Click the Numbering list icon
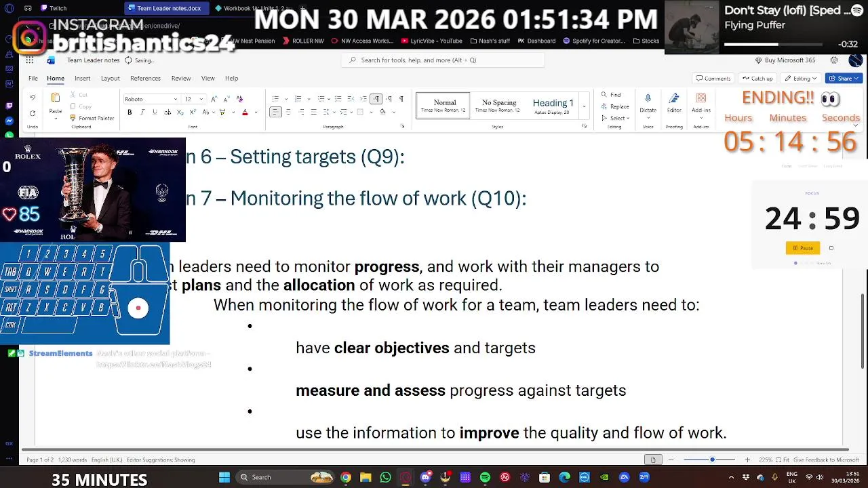This screenshot has height=488, width=868. click(298, 99)
